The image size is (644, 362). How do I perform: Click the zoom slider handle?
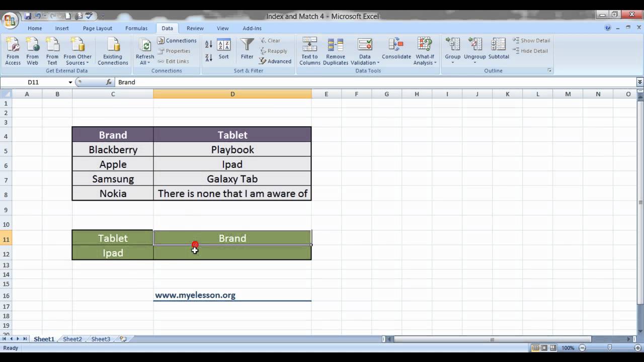[x=610, y=348]
